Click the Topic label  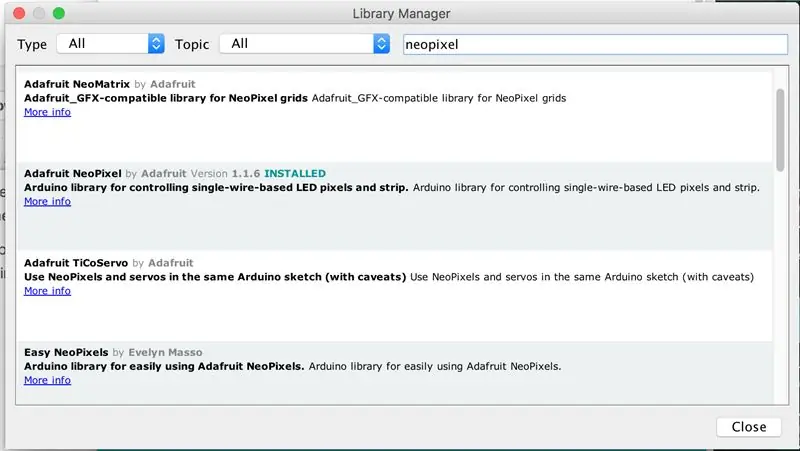tap(192, 44)
